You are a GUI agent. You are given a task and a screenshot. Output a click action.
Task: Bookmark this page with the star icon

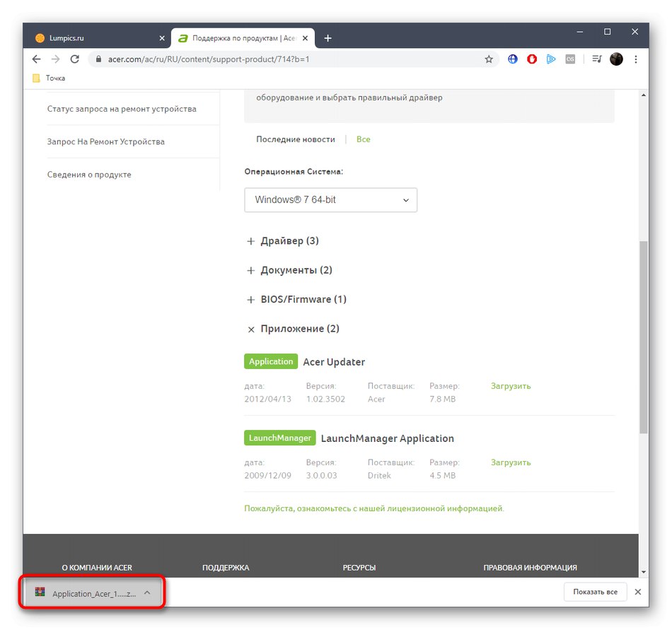coord(489,59)
